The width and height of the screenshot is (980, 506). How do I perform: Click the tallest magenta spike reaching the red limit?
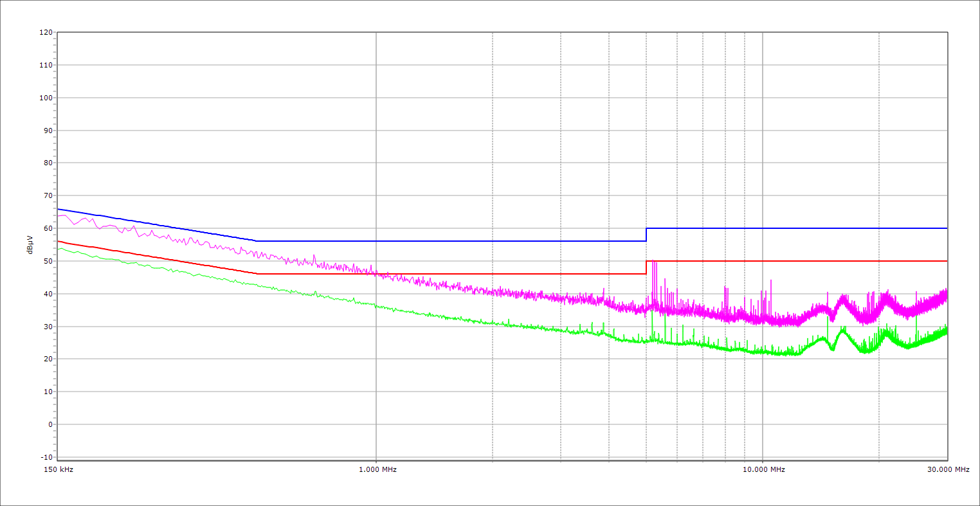[653, 262]
